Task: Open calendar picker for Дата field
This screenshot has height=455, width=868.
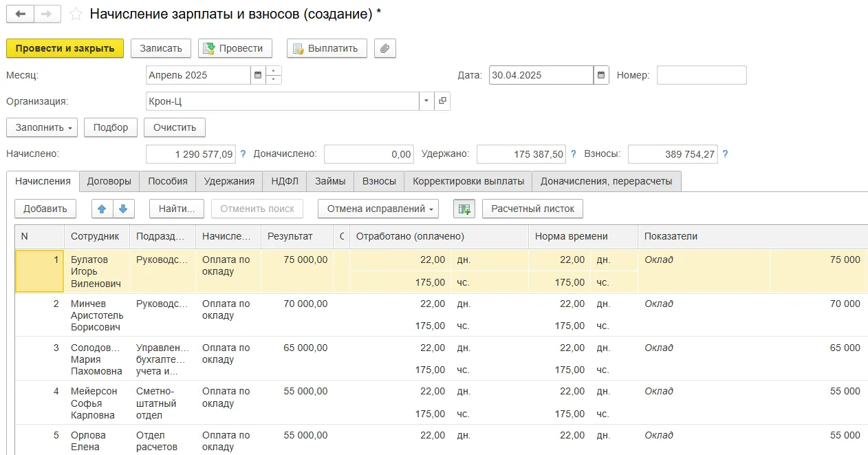Action: 601,75
